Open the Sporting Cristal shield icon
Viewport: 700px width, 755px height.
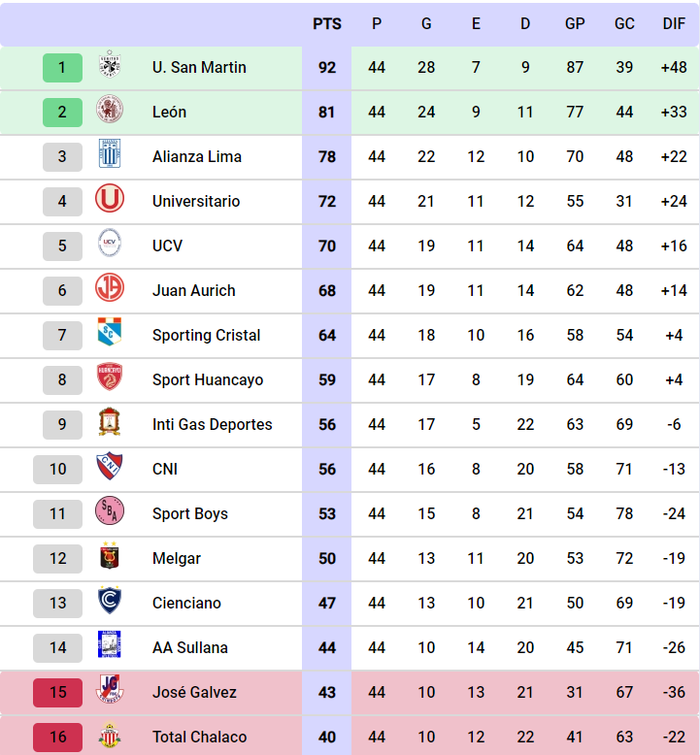(x=110, y=332)
